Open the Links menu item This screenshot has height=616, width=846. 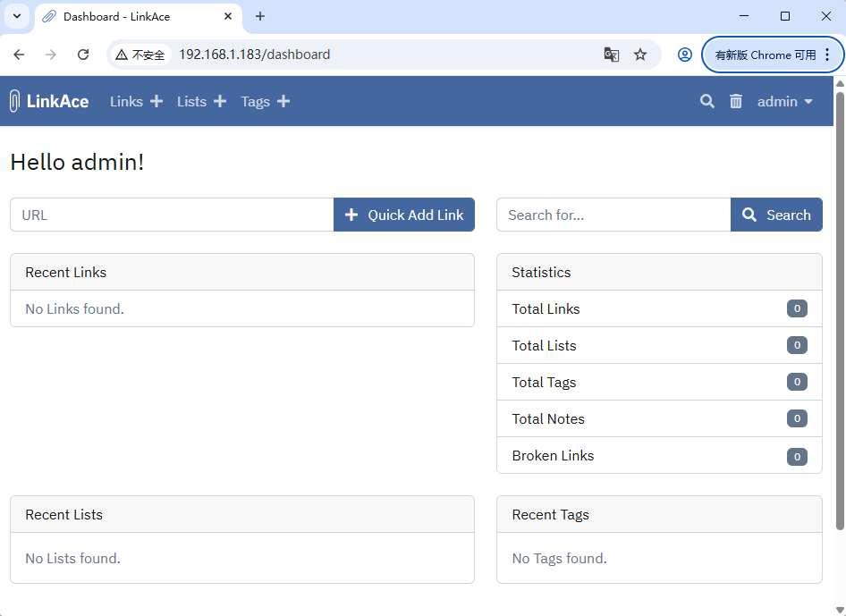coord(126,101)
